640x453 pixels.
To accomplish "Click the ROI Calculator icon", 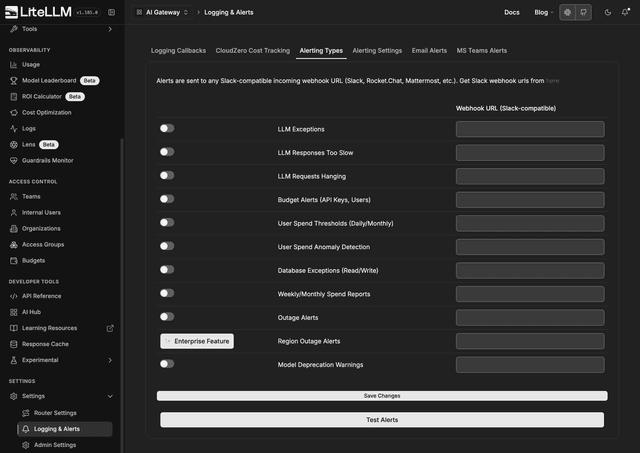I will tap(13, 97).
